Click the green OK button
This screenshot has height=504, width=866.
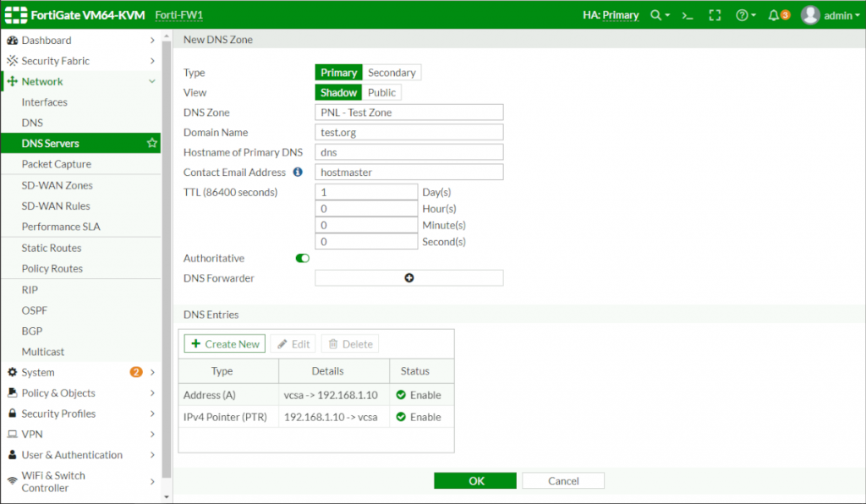[475, 480]
